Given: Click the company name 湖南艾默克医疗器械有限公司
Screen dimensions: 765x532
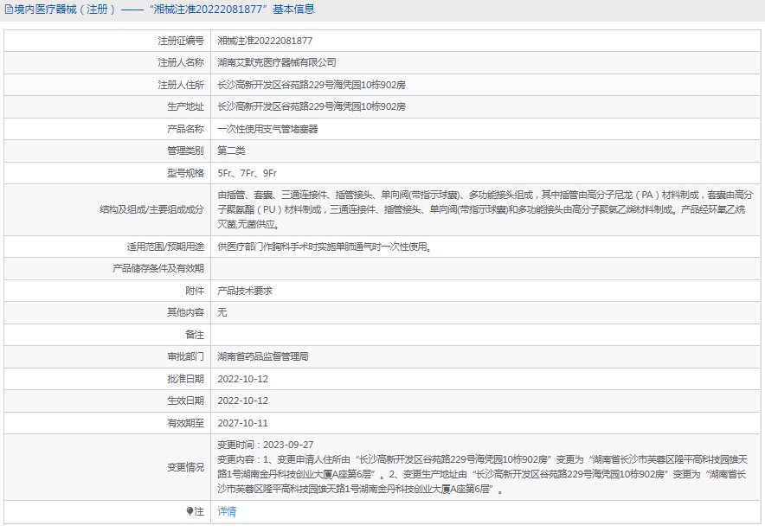Looking at the screenshot, I should coord(277,62).
